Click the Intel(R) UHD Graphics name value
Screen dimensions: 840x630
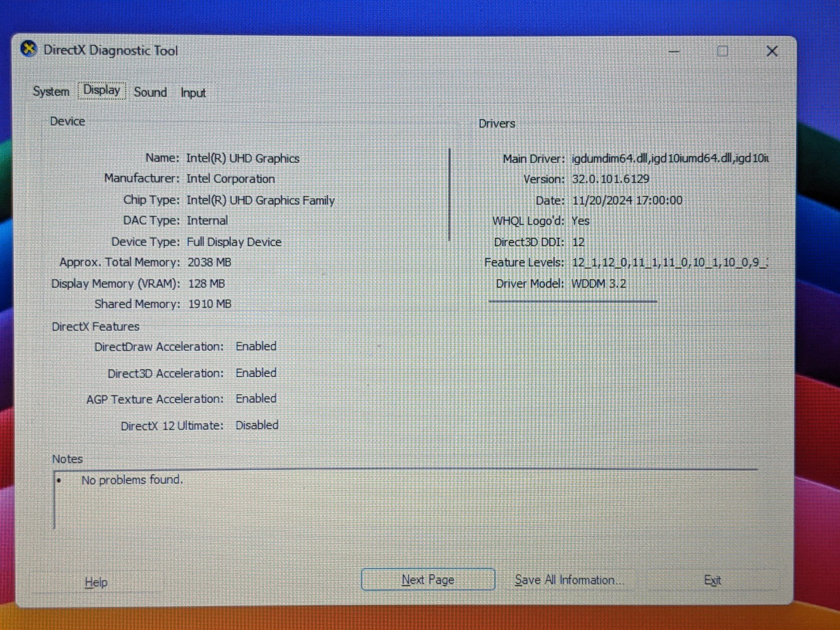(x=243, y=158)
